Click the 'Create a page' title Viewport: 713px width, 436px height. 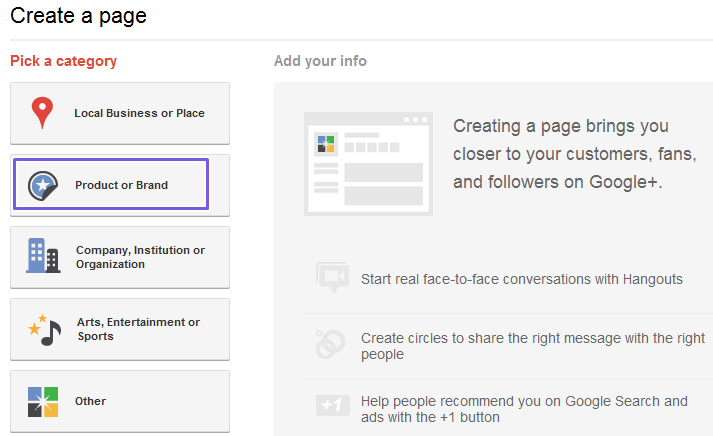click(x=79, y=16)
